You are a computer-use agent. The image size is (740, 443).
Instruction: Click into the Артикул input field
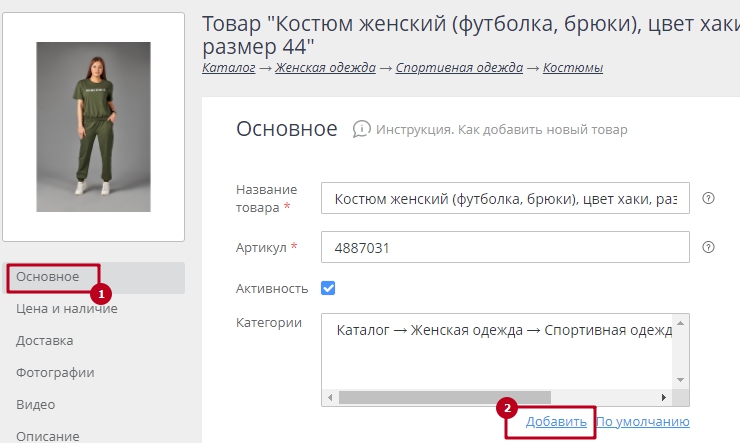505,247
